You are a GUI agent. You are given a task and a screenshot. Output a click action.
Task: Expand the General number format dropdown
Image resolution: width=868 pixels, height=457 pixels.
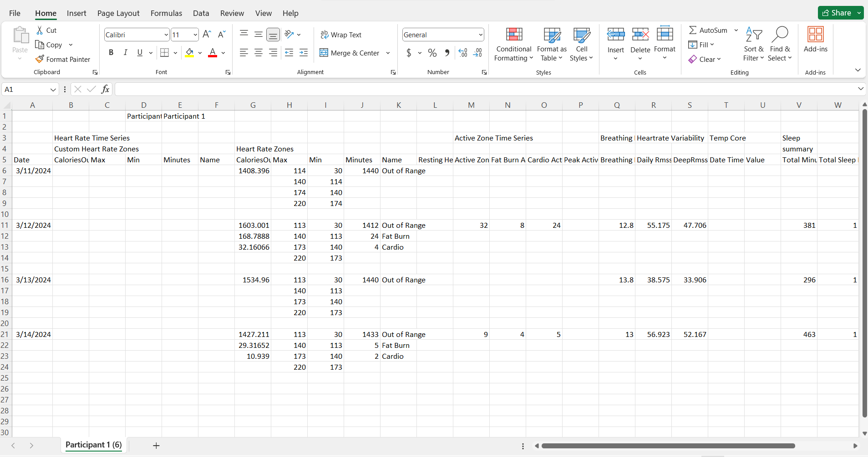pos(480,35)
